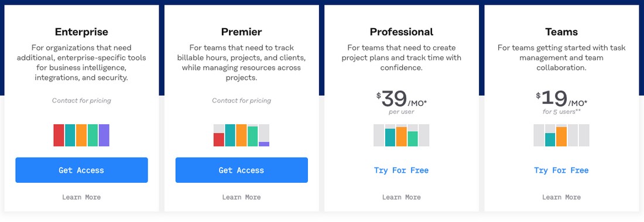Click the purple bar in the Enterprise chart
The width and height of the screenshot is (644, 222).
pos(104,135)
